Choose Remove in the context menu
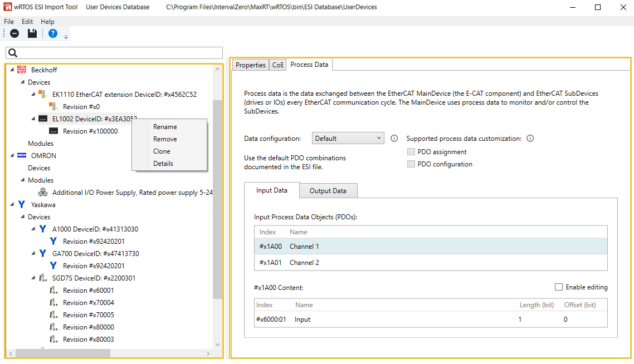The height and width of the screenshot is (364, 634). 165,139
